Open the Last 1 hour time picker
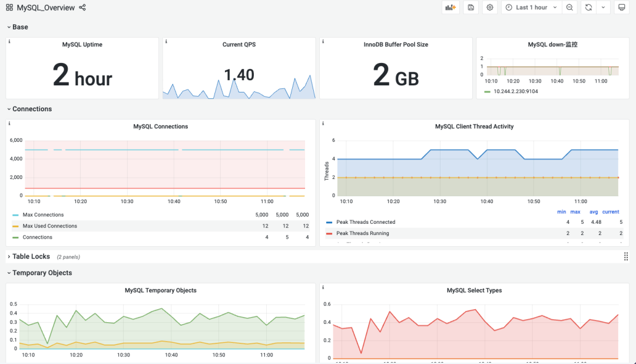 (531, 8)
